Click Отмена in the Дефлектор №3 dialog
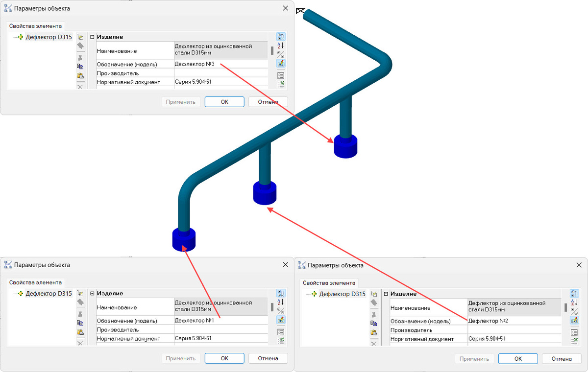 click(x=268, y=102)
